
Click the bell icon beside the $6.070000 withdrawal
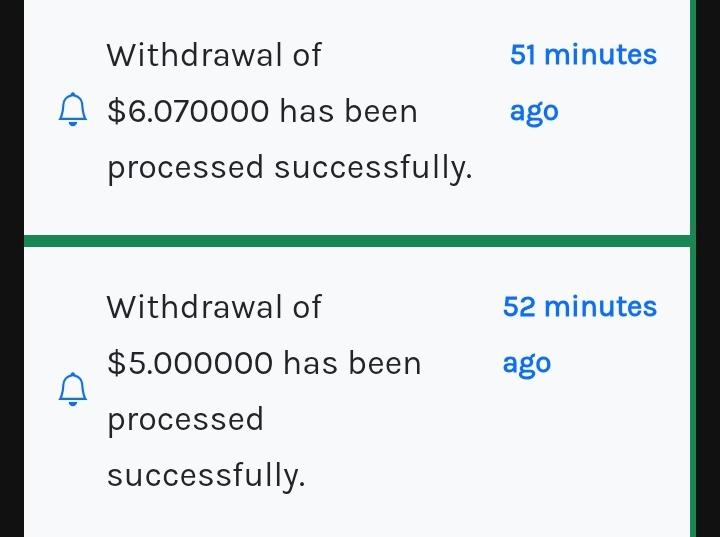click(72, 109)
